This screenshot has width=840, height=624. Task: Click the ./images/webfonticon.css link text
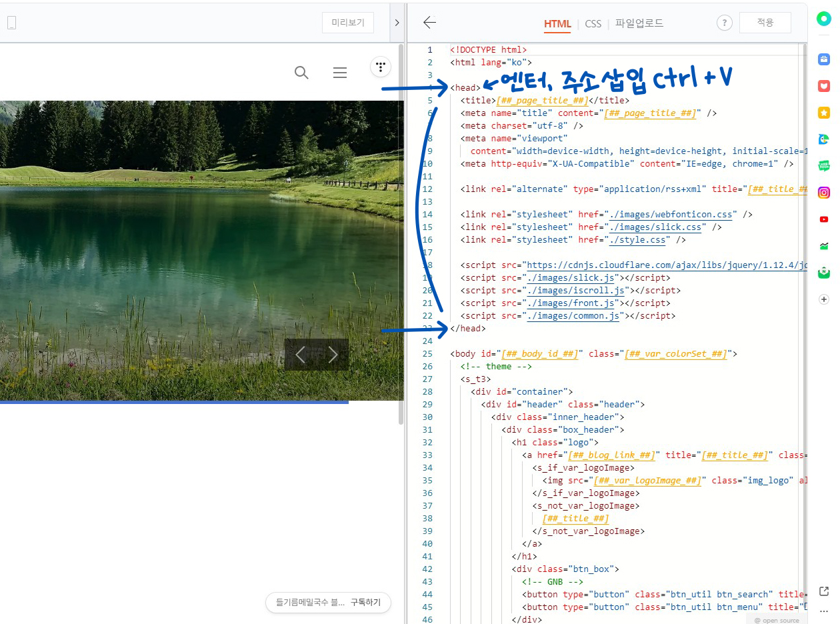coord(671,215)
